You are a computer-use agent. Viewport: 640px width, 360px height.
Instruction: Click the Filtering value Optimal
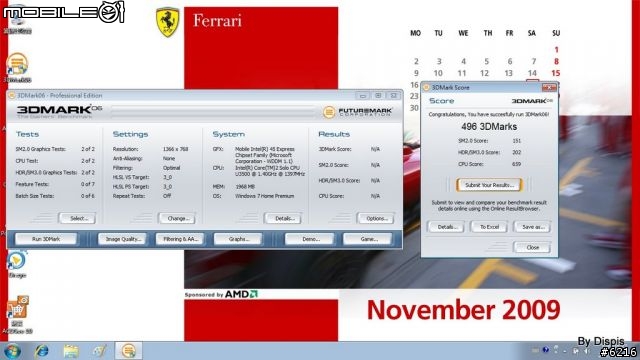tap(171, 168)
